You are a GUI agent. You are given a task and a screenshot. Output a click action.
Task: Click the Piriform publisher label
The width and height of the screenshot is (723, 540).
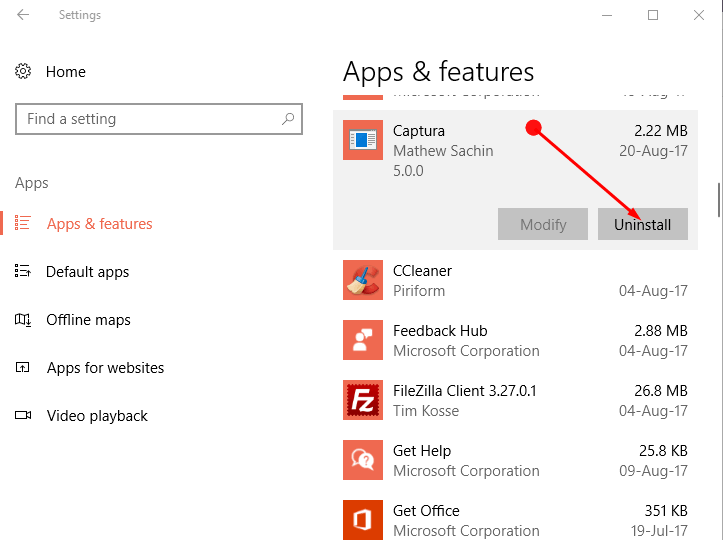click(x=419, y=291)
